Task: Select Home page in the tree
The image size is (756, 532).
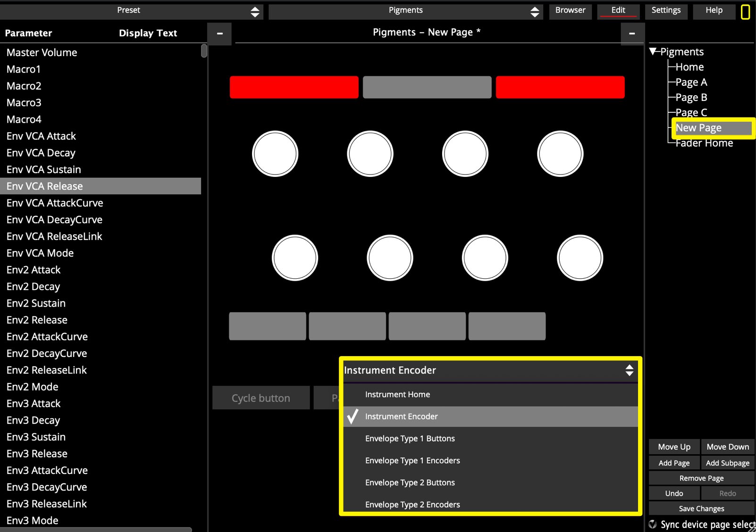Action: [x=689, y=67]
